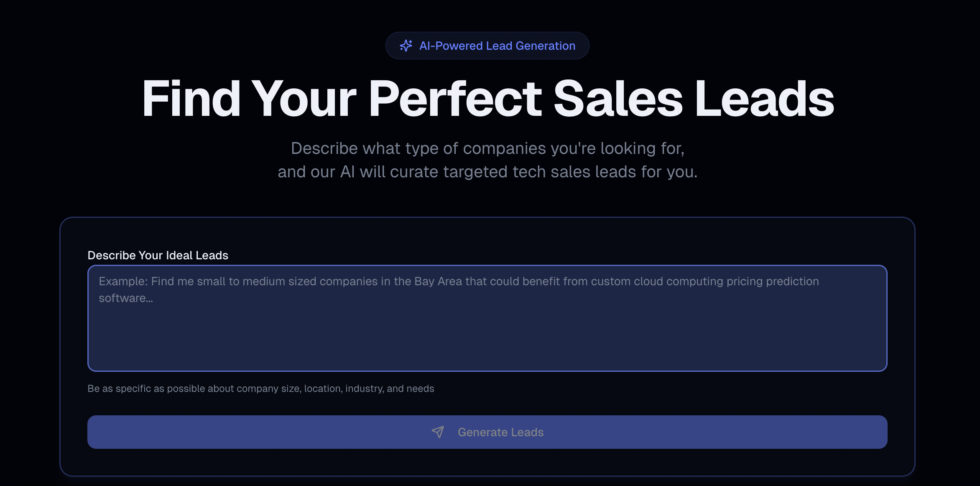Click the bottom border of the form card
Viewport: 980px width, 486px height.
(x=487, y=475)
